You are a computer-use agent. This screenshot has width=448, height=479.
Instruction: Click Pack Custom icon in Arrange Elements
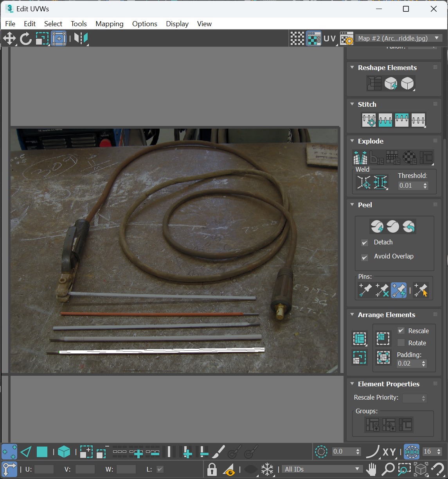click(360, 339)
